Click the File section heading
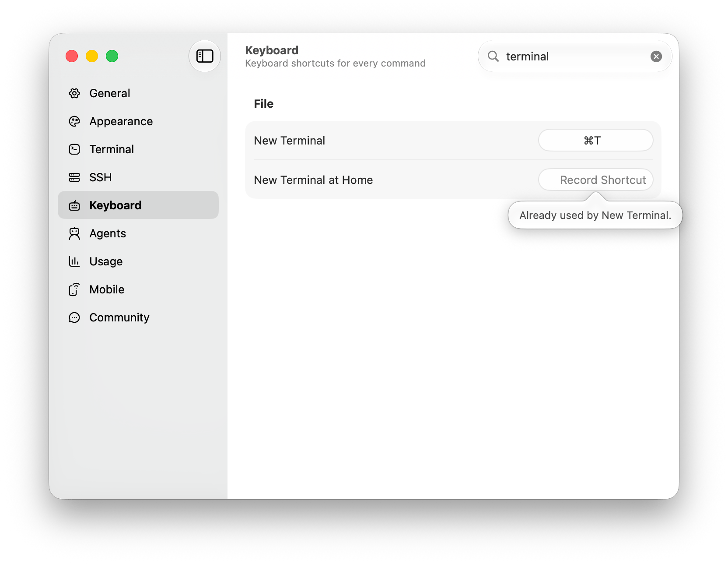 (263, 104)
